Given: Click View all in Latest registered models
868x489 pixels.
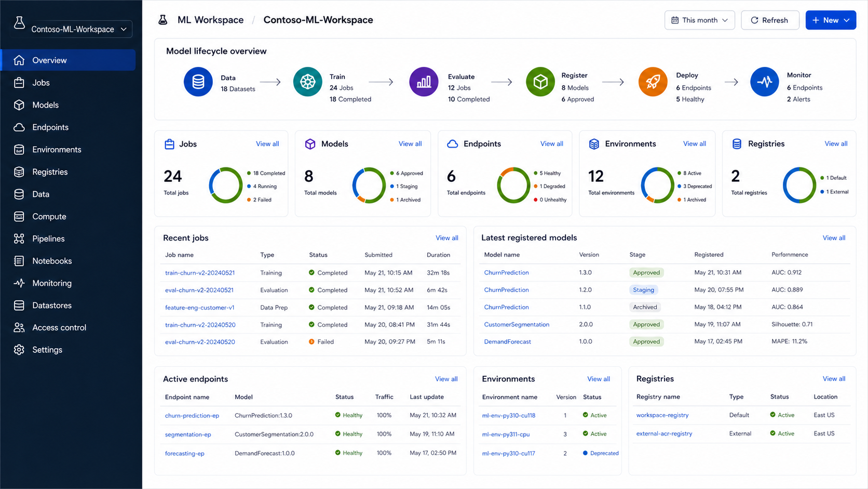Looking at the screenshot, I should [x=834, y=238].
